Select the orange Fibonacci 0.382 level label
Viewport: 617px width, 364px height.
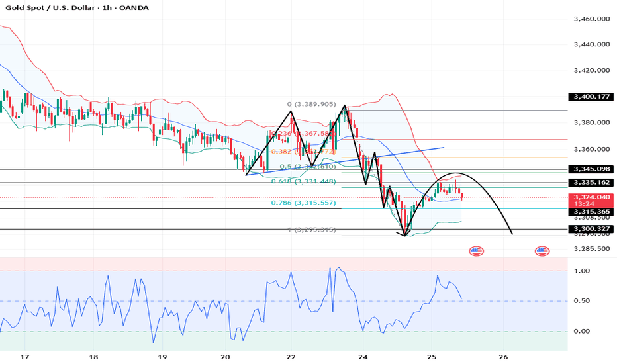coord(303,152)
